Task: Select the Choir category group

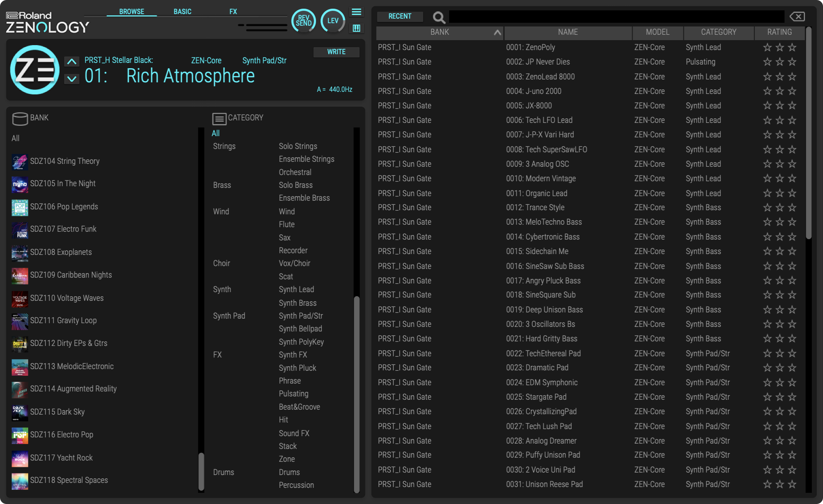Action: tap(221, 263)
